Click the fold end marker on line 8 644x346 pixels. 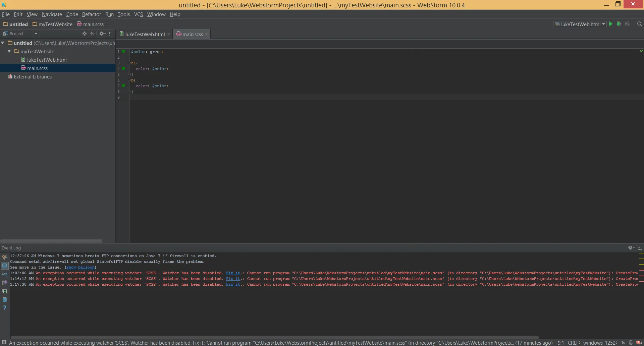click(129, 92)
